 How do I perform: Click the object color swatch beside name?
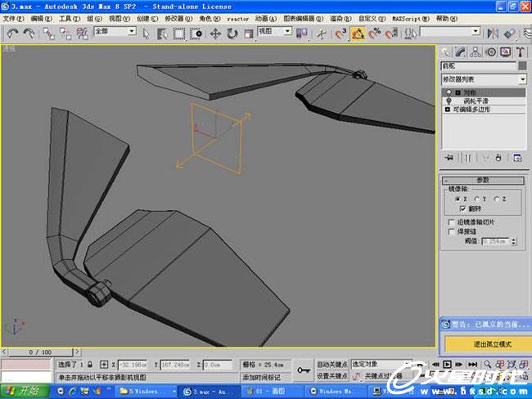(x=522, y=65)
